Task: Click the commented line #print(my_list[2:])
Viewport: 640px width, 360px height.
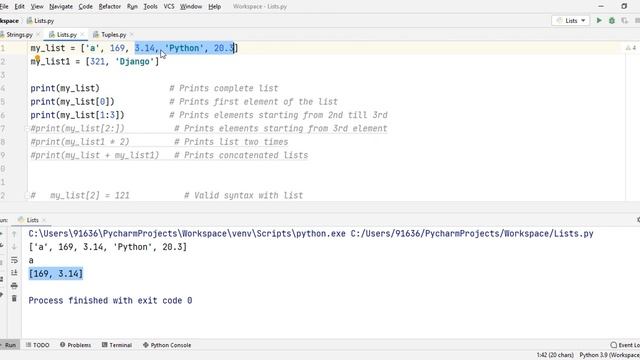Action: [x=77, y=129]
